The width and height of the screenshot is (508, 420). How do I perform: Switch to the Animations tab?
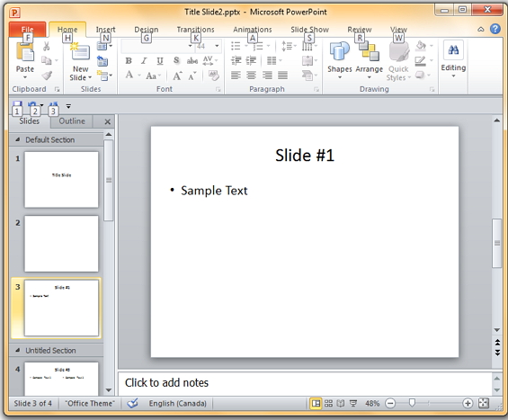point(253,30)
